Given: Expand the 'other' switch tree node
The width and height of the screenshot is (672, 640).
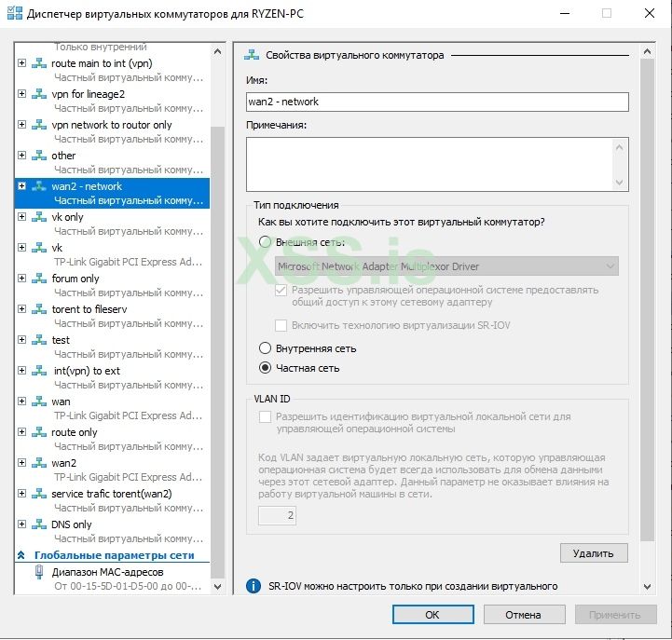Looking at the screenshot, I should pyautogui.click(x=21, y=156).
